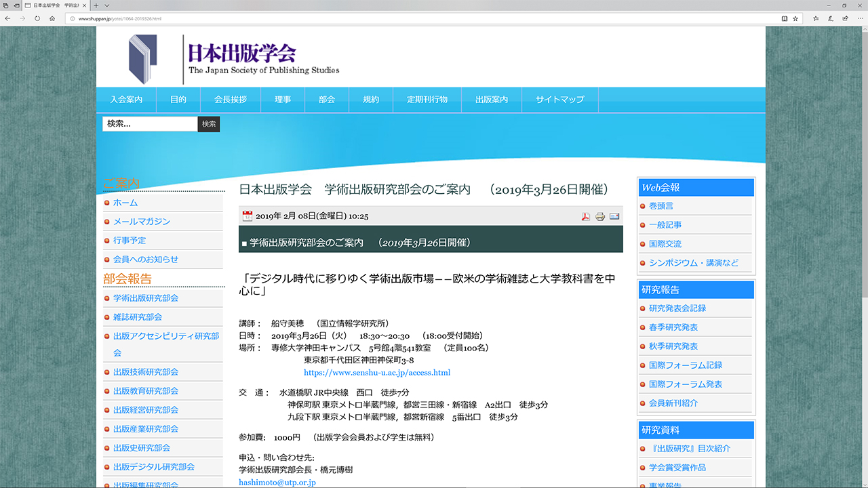This screenshot has width=868, height=488.
Task: Open the 規約 navigation menu item
Action: click(x=371, y=100)
